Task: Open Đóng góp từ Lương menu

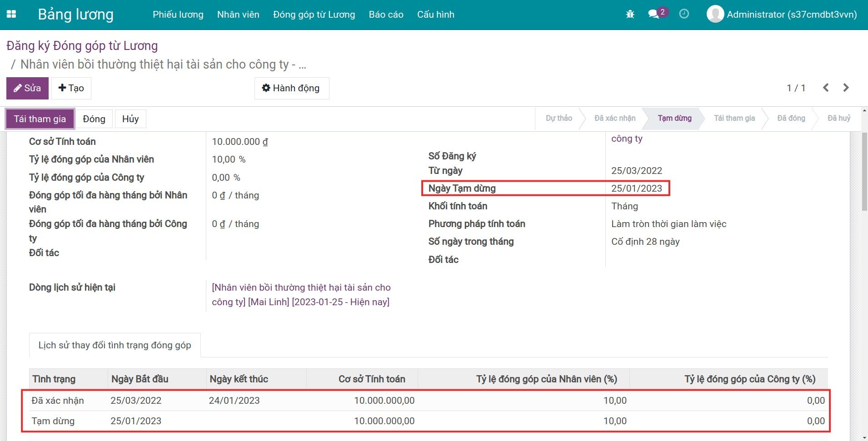Action: 314,15
